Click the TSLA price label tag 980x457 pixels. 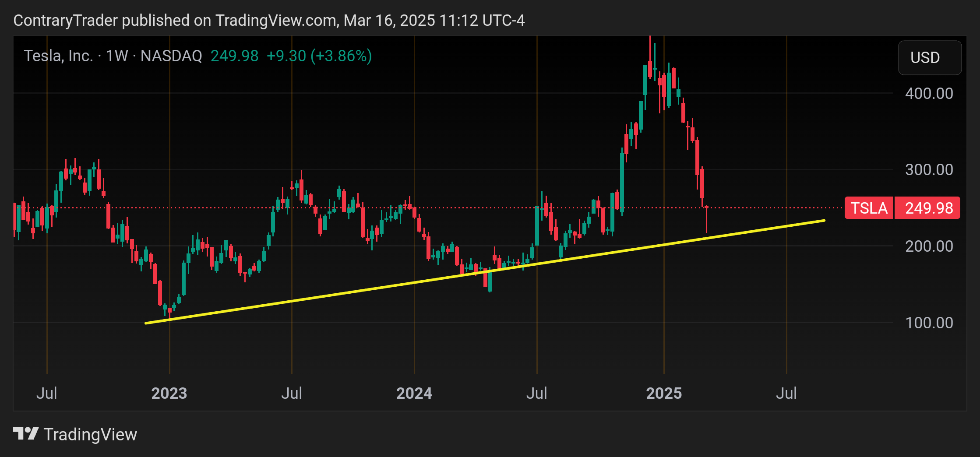point(869,208)
